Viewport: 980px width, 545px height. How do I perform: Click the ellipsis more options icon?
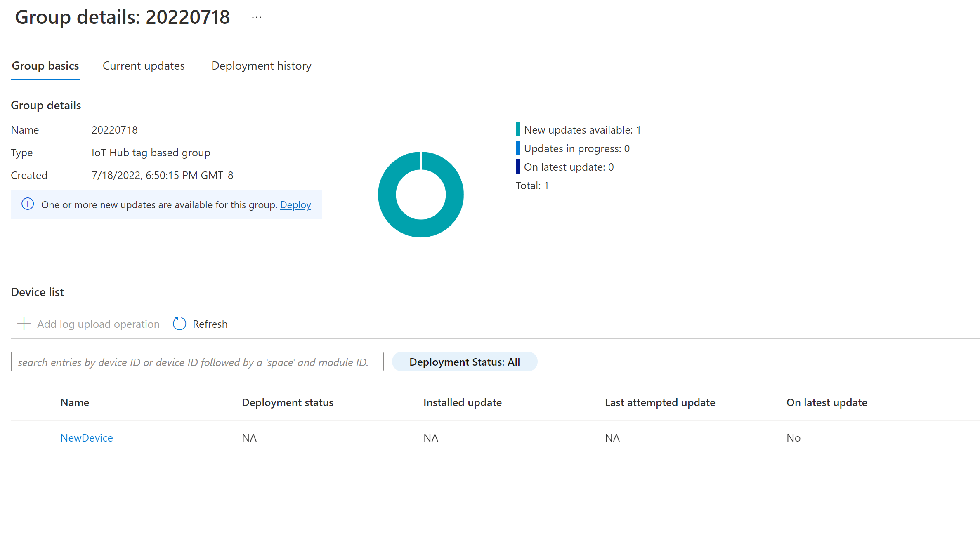click(x=257, y=17)
